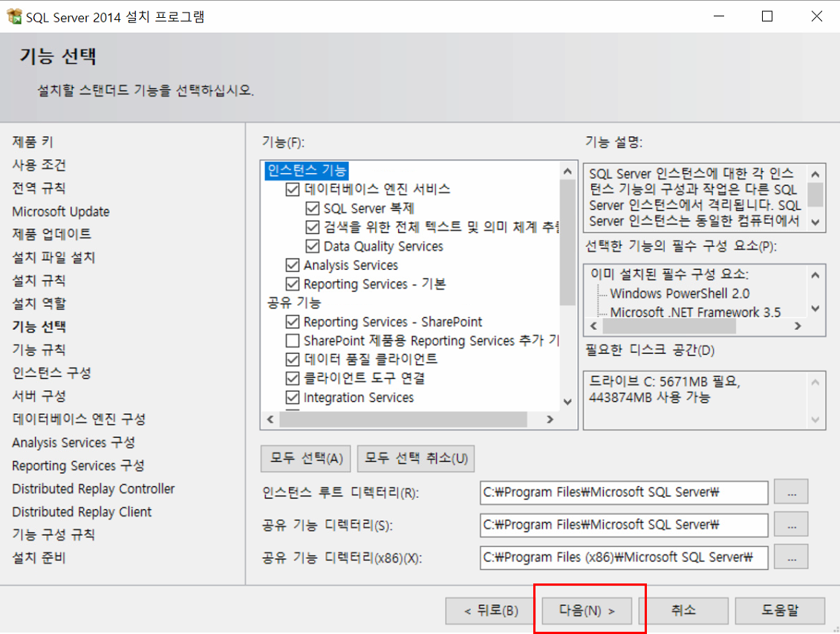
Task: Go back with 뒤로(B) button
Action: (x=491, y=611)
